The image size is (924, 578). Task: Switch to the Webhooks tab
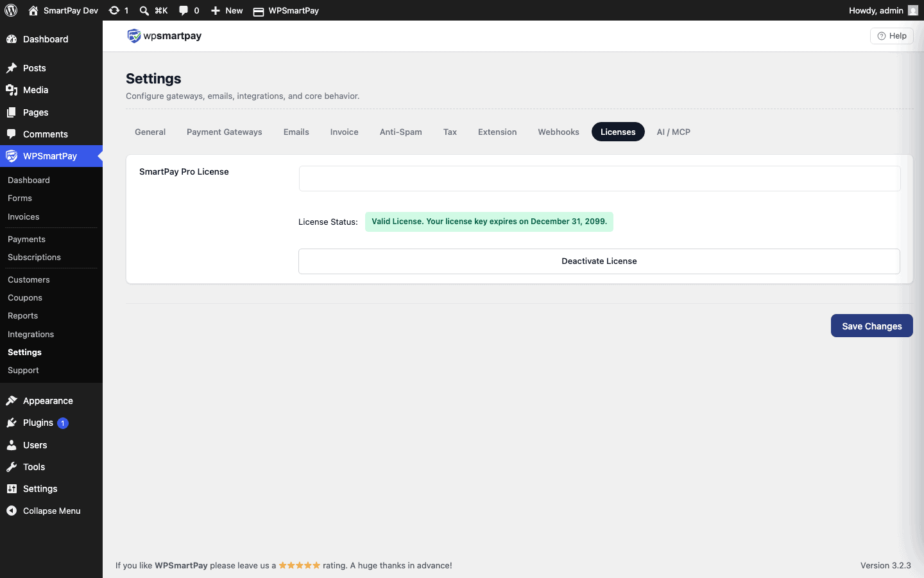pyautogui.click(x=559, y=132)
